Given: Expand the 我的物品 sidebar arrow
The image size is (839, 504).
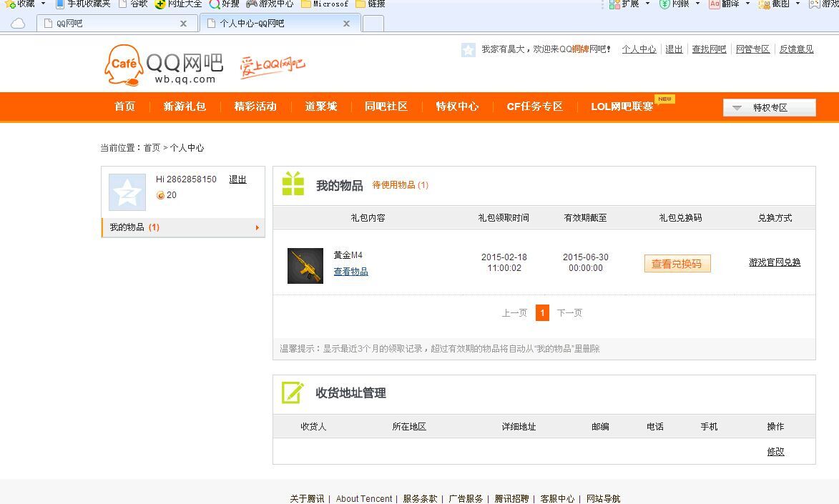Looking at the screenshot, I should [x=257, y=228].
